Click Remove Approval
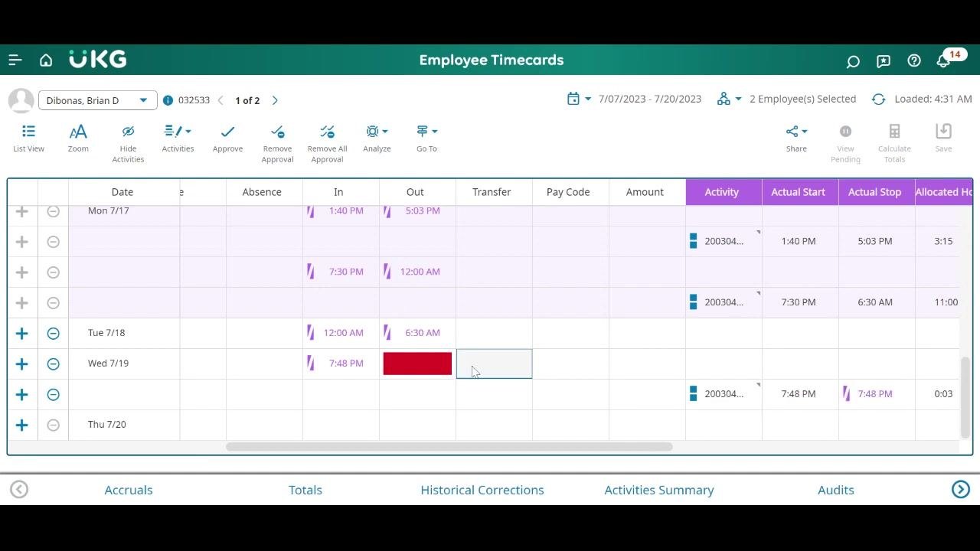The height and width of the screenshot is (551, 980). click(x=277, y=143)
